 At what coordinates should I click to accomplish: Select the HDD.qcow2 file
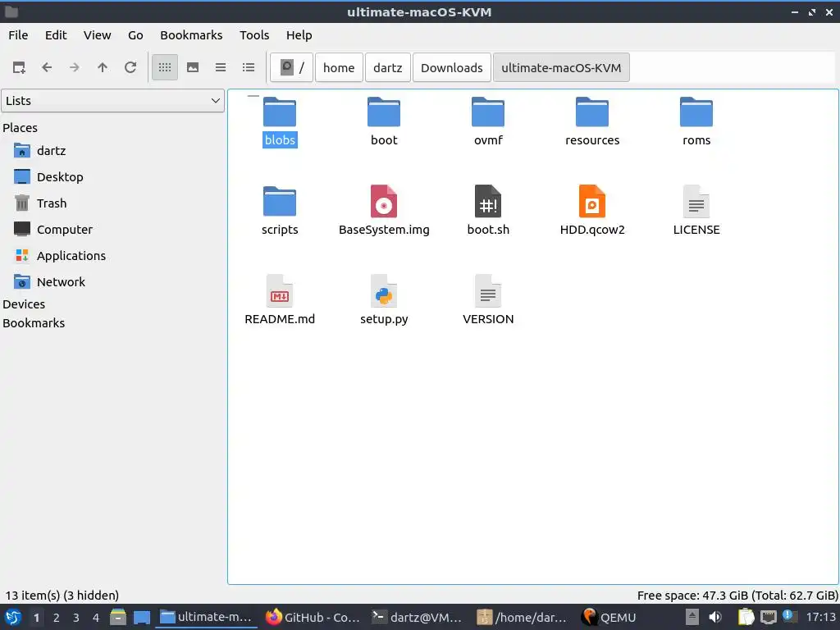click(x=592, y=211)
